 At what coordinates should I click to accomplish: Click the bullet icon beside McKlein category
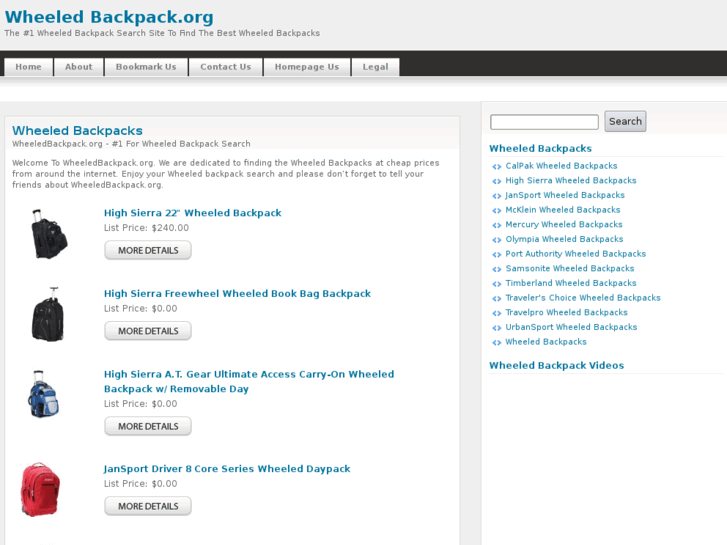click(497, 211)
